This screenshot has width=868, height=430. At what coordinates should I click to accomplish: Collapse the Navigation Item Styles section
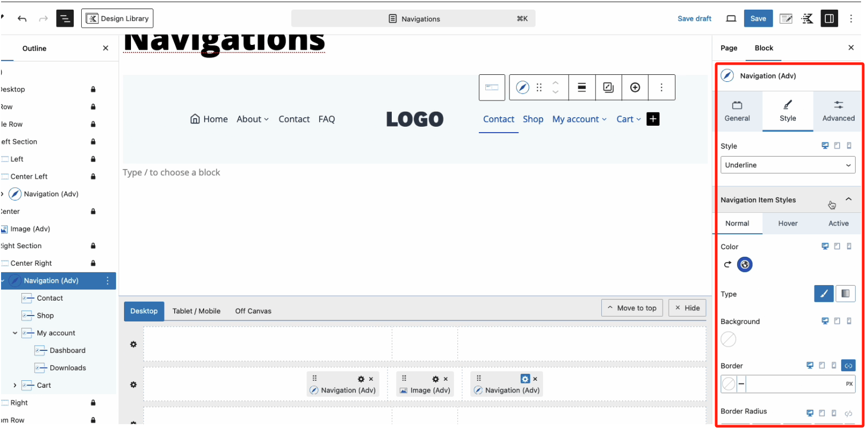point(848,199)
